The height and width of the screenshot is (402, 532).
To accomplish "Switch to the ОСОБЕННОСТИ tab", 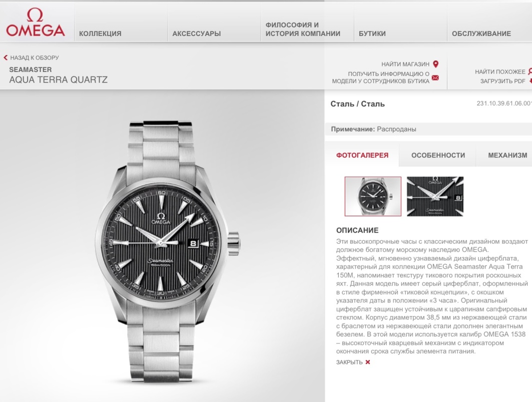I will point(438,155).
